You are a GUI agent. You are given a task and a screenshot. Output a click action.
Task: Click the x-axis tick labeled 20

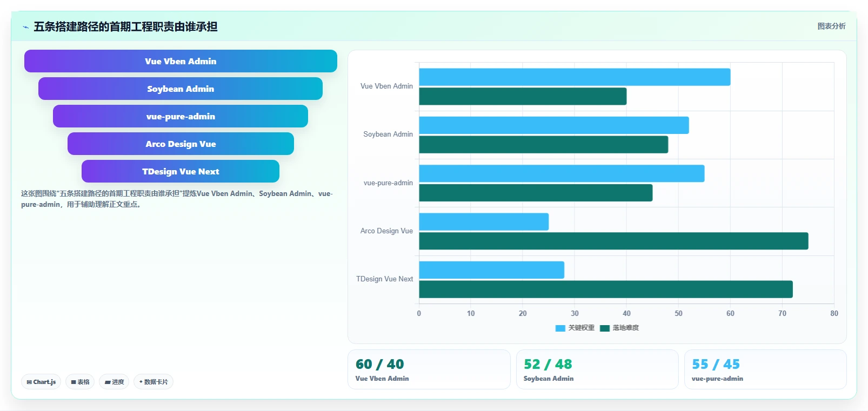[x=523, y=313]
